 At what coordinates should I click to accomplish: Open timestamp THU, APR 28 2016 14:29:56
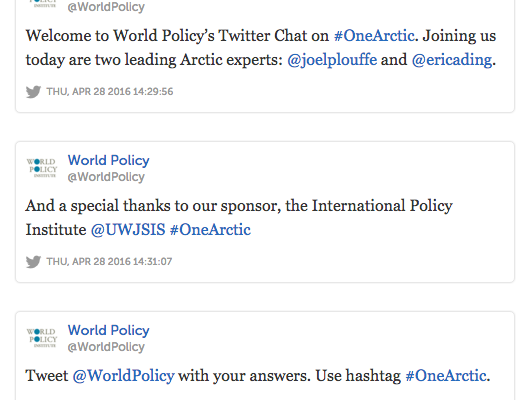click(110, 92)
